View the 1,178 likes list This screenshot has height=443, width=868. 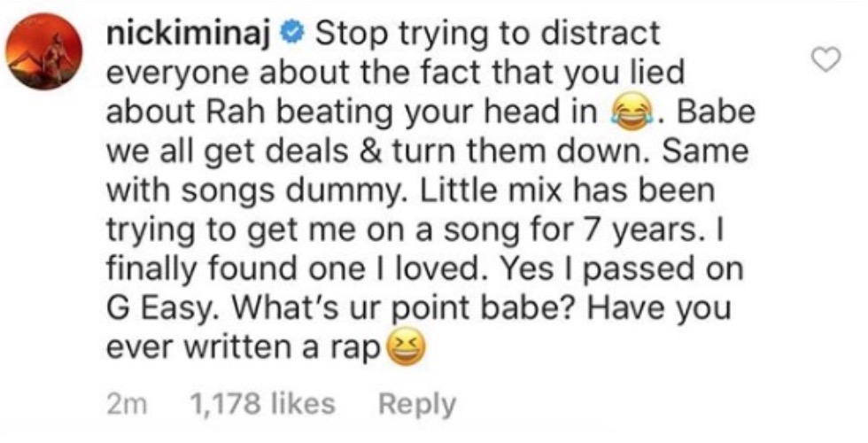pos(262,404)
